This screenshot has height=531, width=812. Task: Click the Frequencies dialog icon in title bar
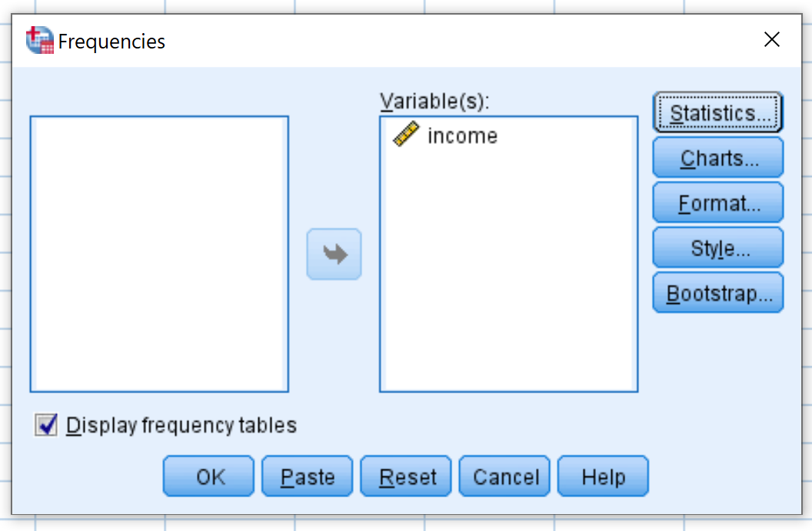(40, 40)
